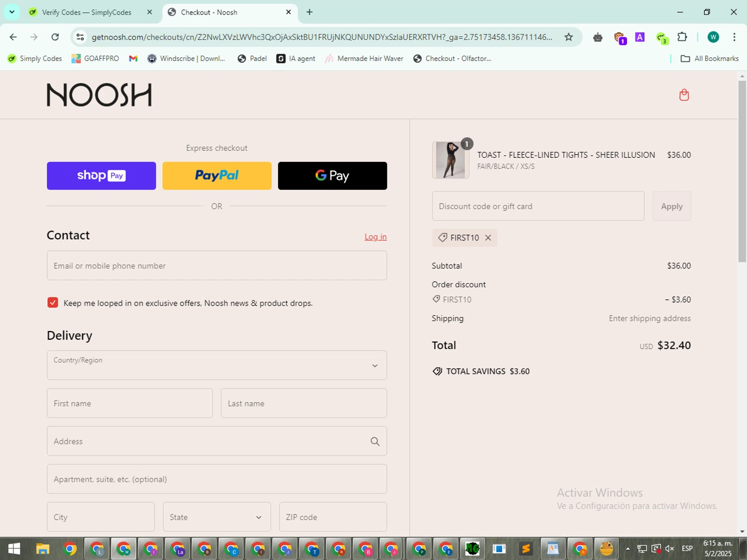Click the NOOSH logo
This screenshot has height=560, width=747.
pos(99,95)
